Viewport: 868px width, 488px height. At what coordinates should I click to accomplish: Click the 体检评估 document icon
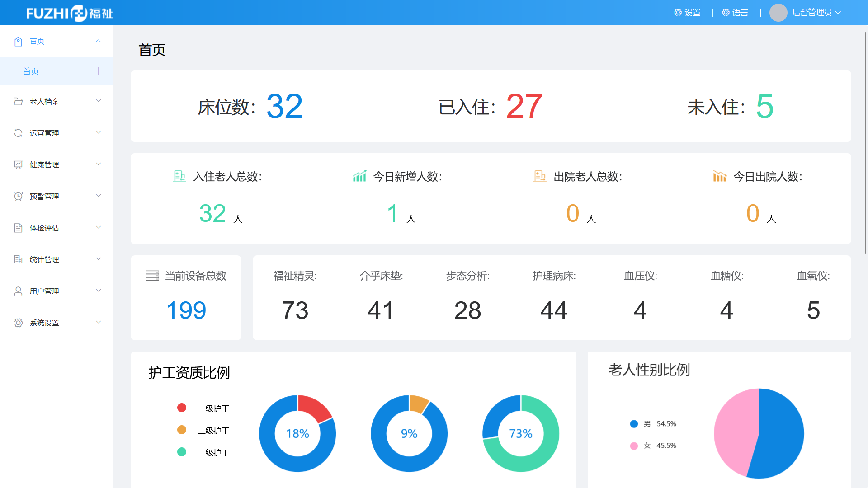click(x=18, y=228)
